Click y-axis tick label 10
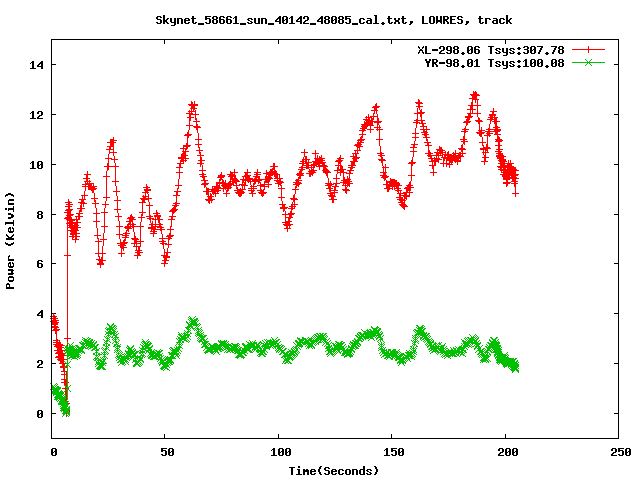This screenshot has height=480, width=640. click(x=37, y=165)
